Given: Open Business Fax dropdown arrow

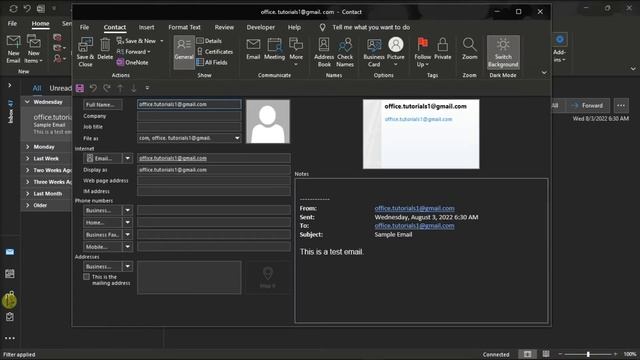Looking at the screenshot, I should tap(127, 235).
